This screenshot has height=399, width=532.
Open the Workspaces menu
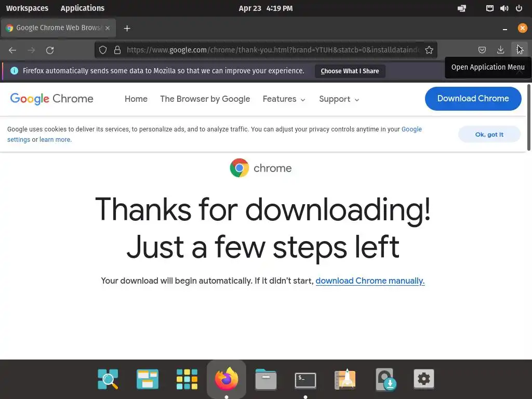coord(27,8)
